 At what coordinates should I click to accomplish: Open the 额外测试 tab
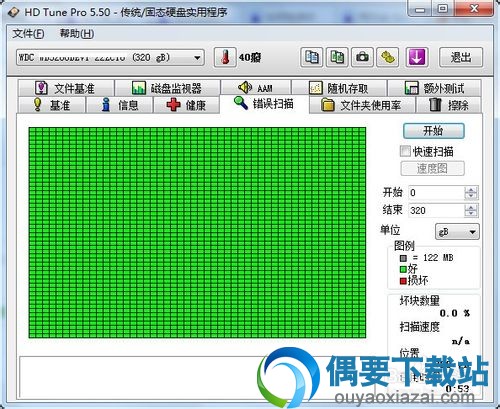tap(434, 88)
